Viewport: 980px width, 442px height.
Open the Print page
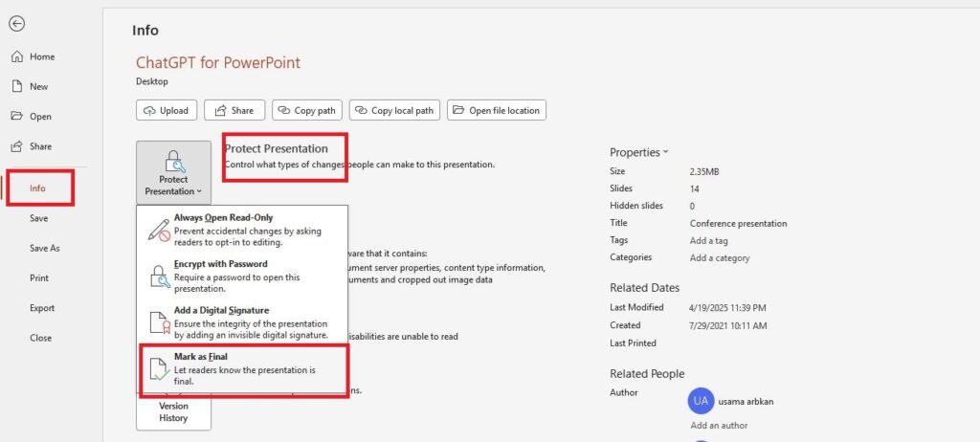coord(39,278)
